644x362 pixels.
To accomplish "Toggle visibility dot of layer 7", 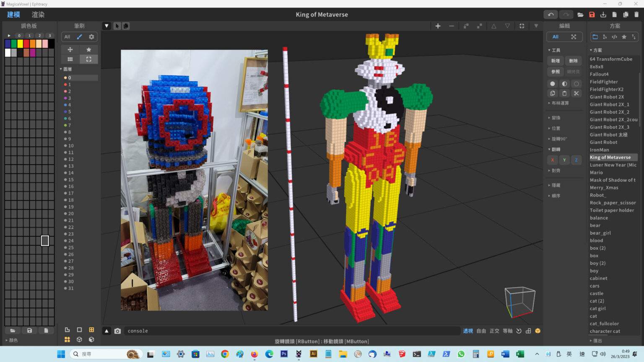I will point(65,125).
